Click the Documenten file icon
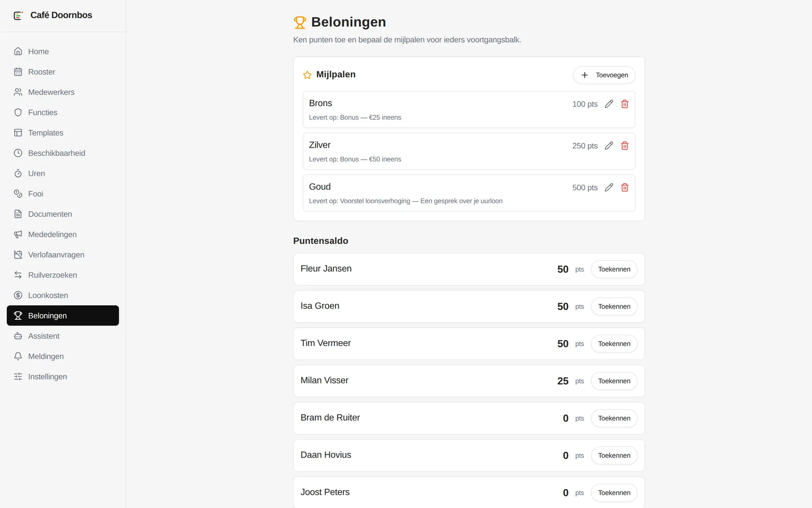 [18, 214]
